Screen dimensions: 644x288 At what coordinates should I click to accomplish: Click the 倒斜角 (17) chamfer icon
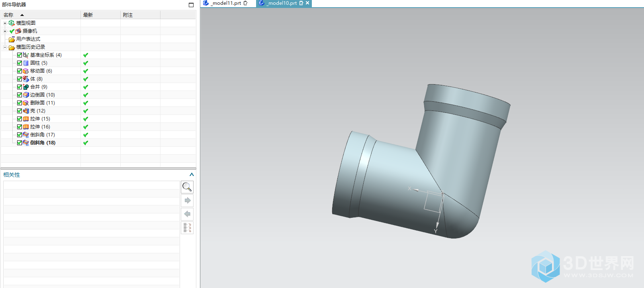[x=26, y=135]
